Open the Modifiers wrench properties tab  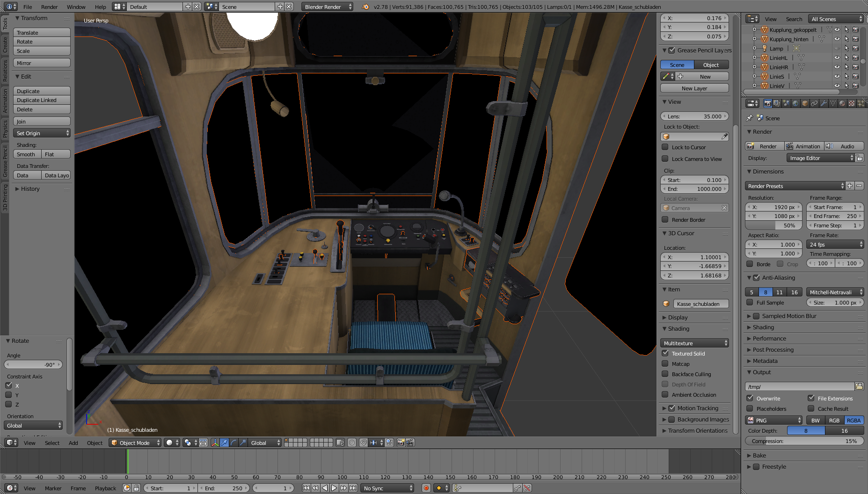pyautogui.click(x=824, y=103)
